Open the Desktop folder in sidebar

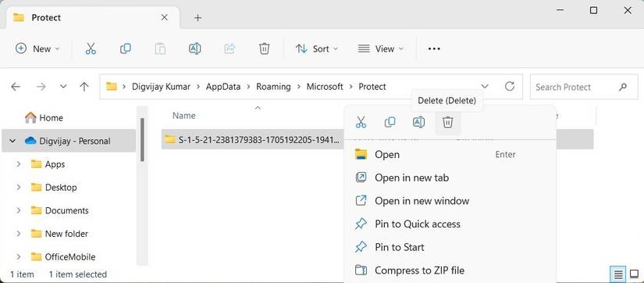(x=54, y=187)
